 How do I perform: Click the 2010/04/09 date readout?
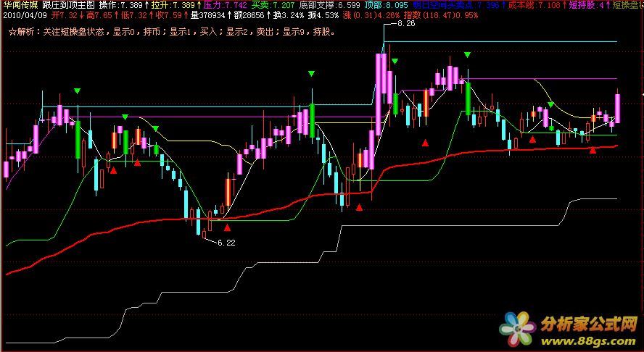[x=25, y=14]
